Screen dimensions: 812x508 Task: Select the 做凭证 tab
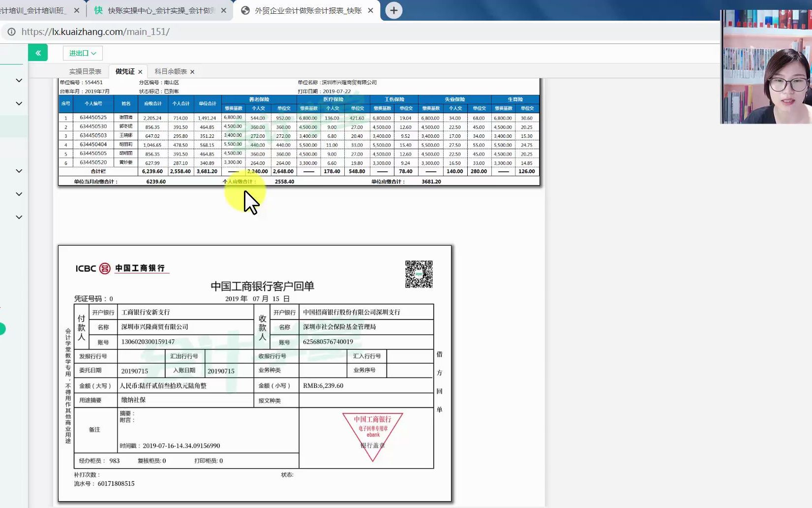(x=125, y=71)
